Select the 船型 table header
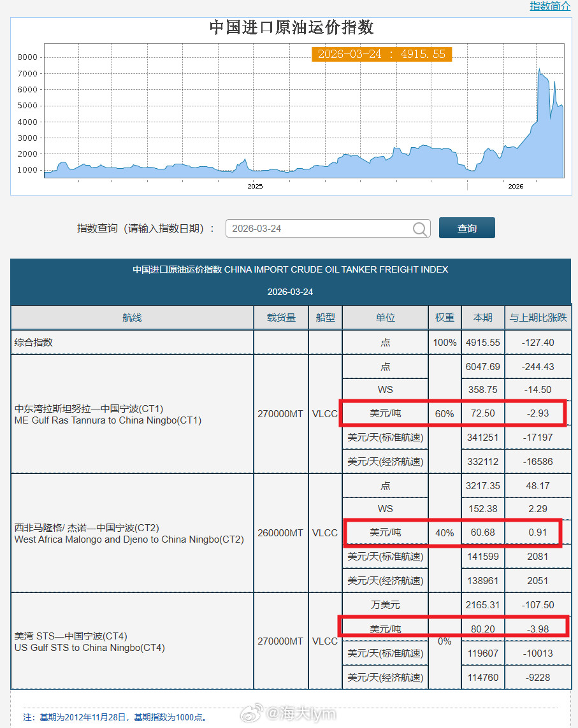The image size is (578, 728). point(325,317)
